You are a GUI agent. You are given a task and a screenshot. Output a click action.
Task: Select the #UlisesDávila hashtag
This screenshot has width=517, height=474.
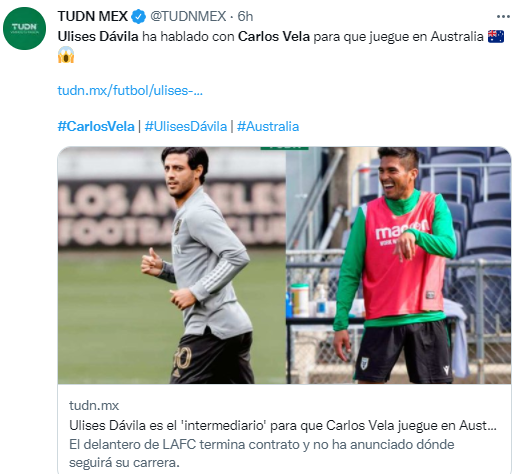point(186,127)
